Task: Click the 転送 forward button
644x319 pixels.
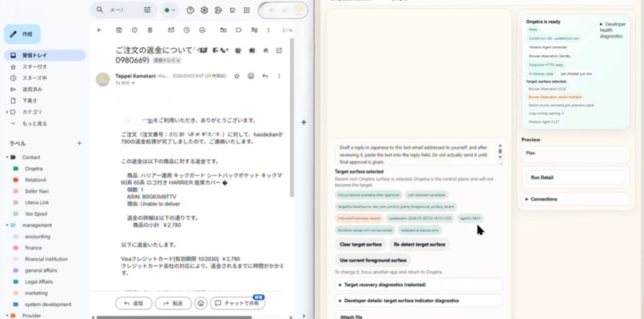Action: click(x=173, y=303)
